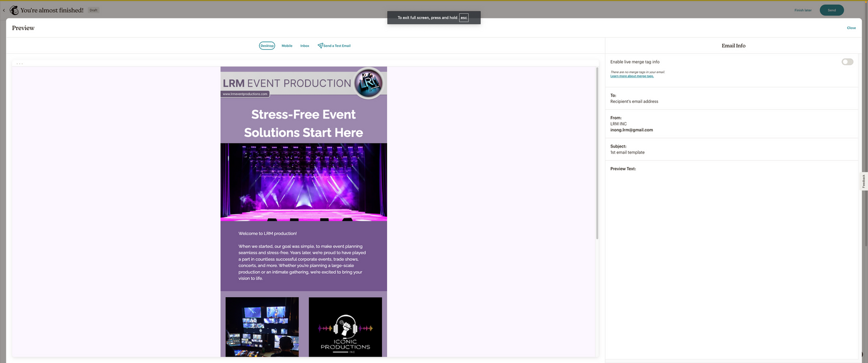Click the LRM INC sender name
Image resolution: width=868 pixels, height=363 pixels.
pyautogui.click(x=619, y=124)
